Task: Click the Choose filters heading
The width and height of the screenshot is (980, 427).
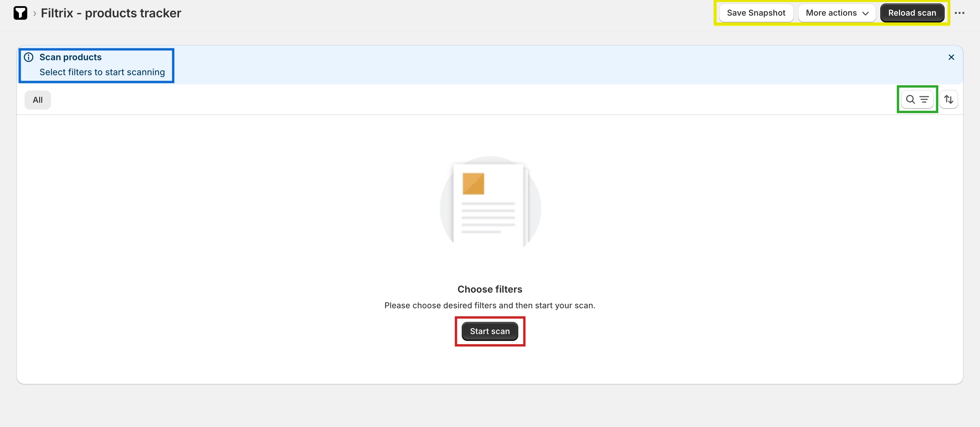Action: [490, 289]
